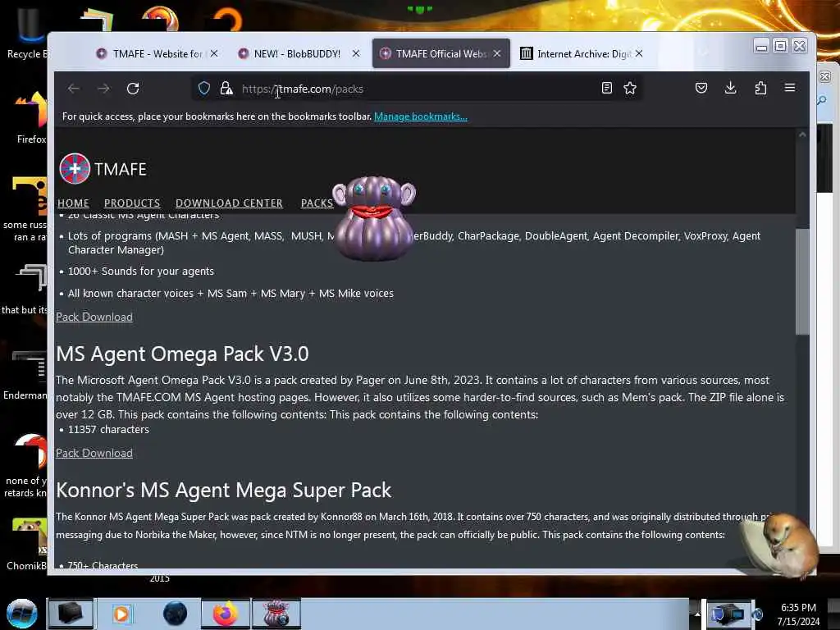Click the TMAFE round logo

[x=75, y=169]
